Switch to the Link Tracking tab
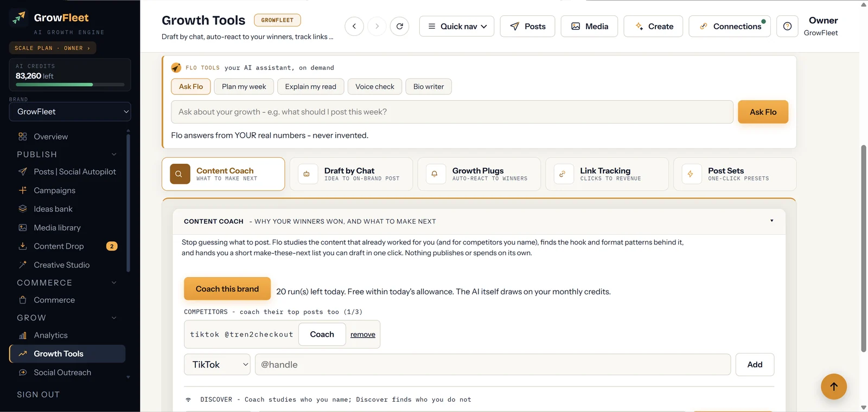 [607, 174]
